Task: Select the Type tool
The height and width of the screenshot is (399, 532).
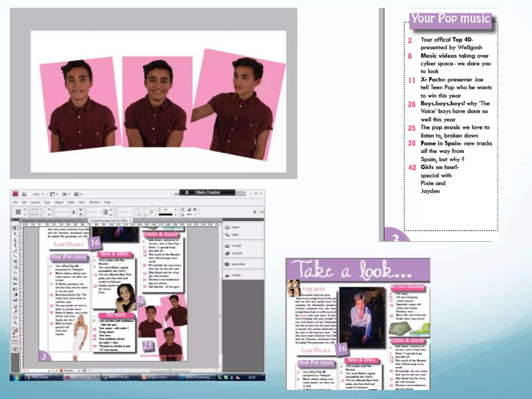Action: [15, 245]
